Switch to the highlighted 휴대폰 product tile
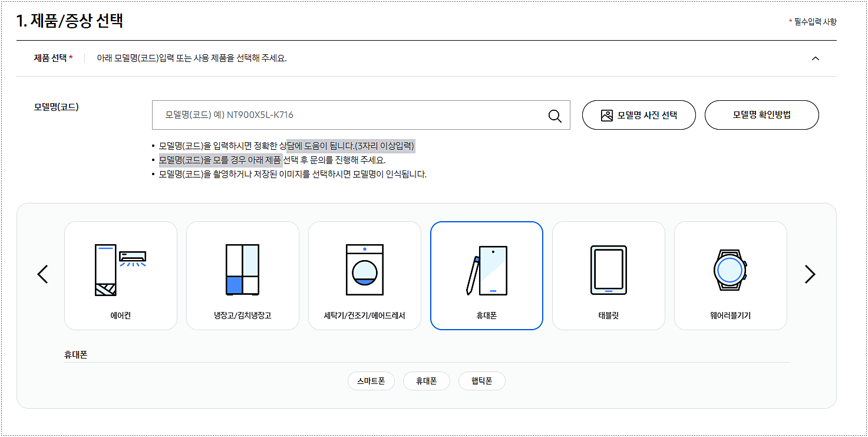868x437 pixels. point(487,274)
